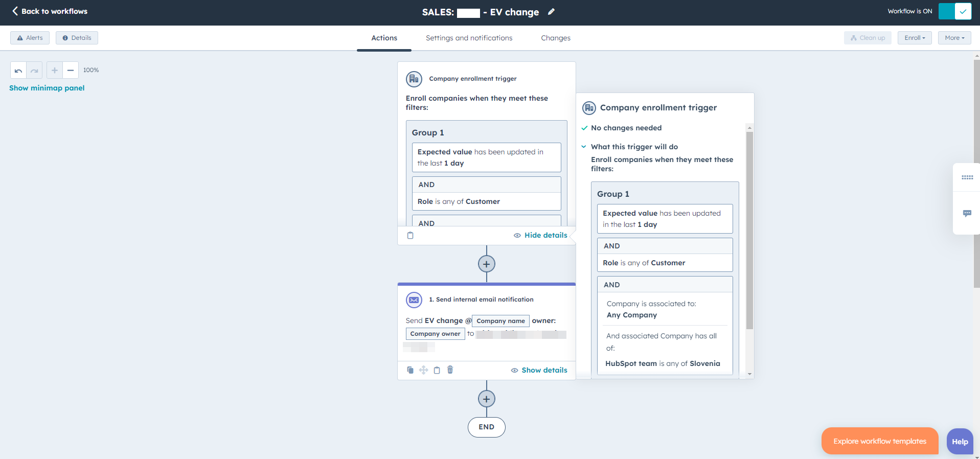The height and width of the screenshot is (459, 980).
Task: Collapse the What this trigger will do section
Action: click(584, 147)
